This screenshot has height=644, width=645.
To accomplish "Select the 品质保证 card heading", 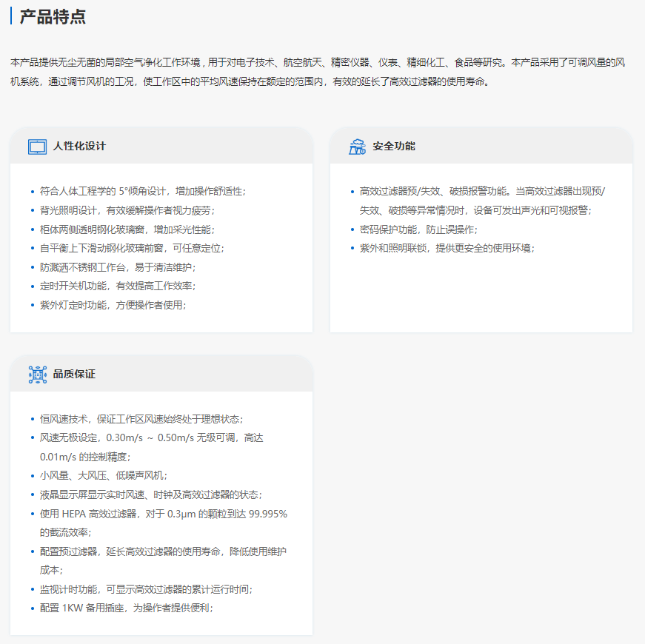I will coord(74,375).
